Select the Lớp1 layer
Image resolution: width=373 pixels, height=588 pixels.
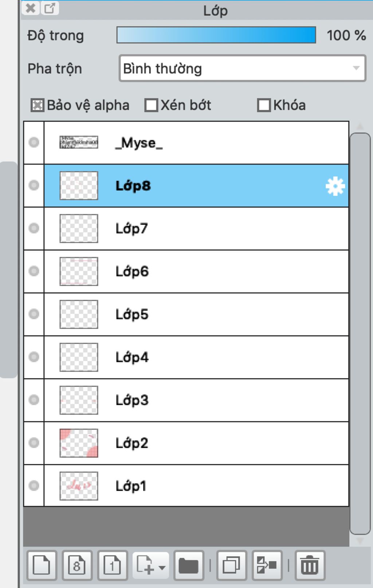(x=196, y=486)
